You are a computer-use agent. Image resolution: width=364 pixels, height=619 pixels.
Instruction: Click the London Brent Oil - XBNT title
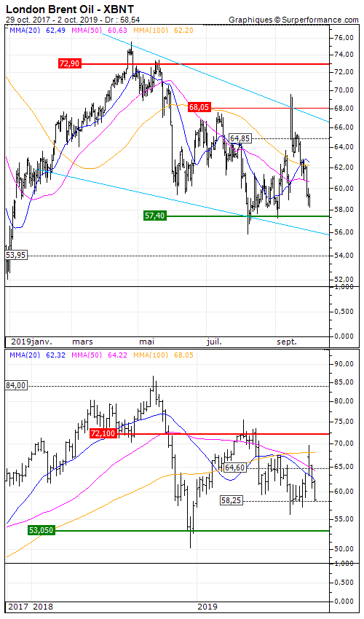(x=70, y=9)
